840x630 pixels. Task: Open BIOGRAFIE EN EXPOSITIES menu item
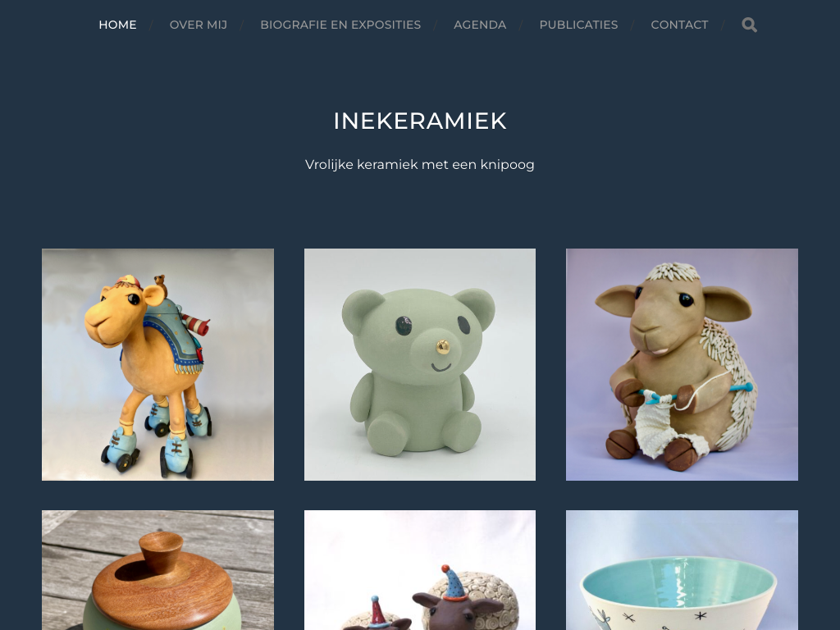[340, 25]
